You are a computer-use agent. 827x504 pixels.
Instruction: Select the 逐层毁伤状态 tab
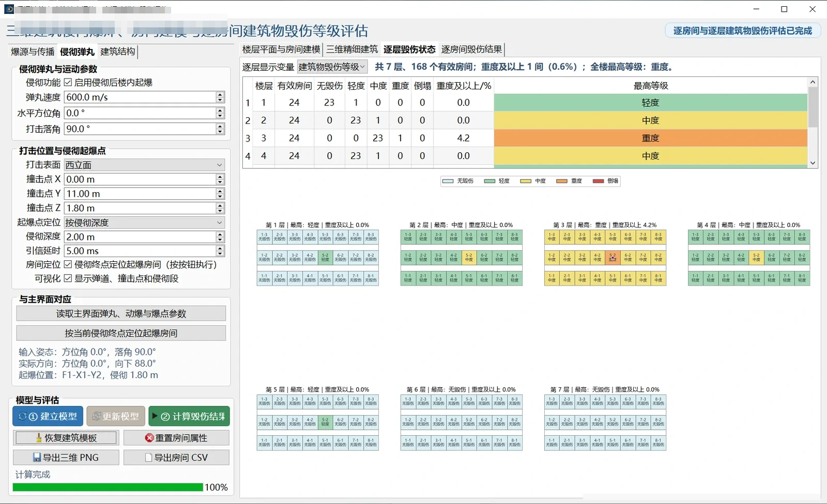409,49
